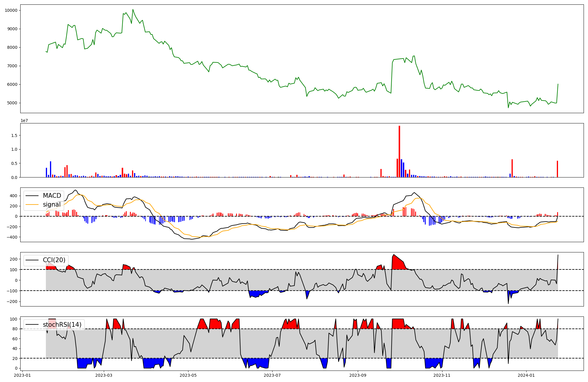
Task: Click the 1.5 volume axis tick label
Action: [14, 135]
